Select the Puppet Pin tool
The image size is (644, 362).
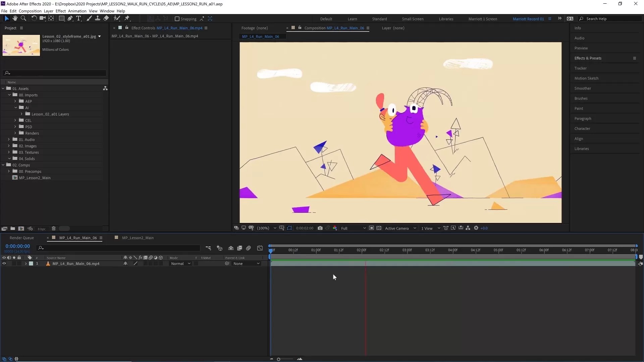coord(127,18)
